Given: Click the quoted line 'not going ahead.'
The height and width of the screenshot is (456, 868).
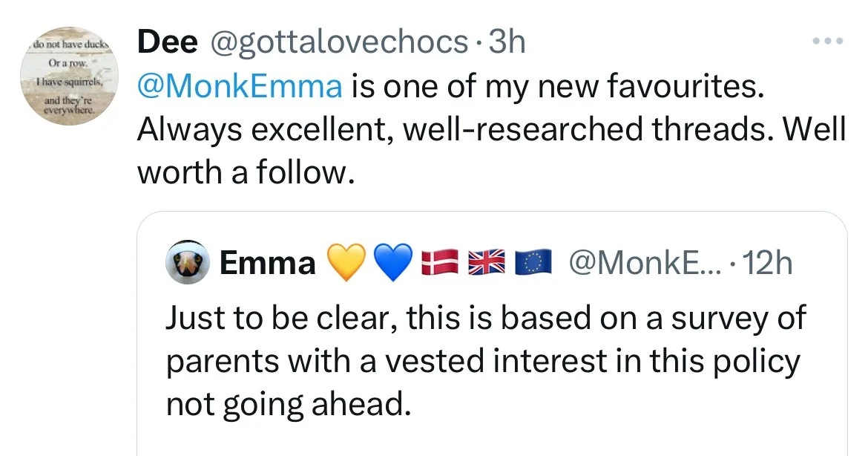Looking at the screenshot, I should click(x=287, y=404).
